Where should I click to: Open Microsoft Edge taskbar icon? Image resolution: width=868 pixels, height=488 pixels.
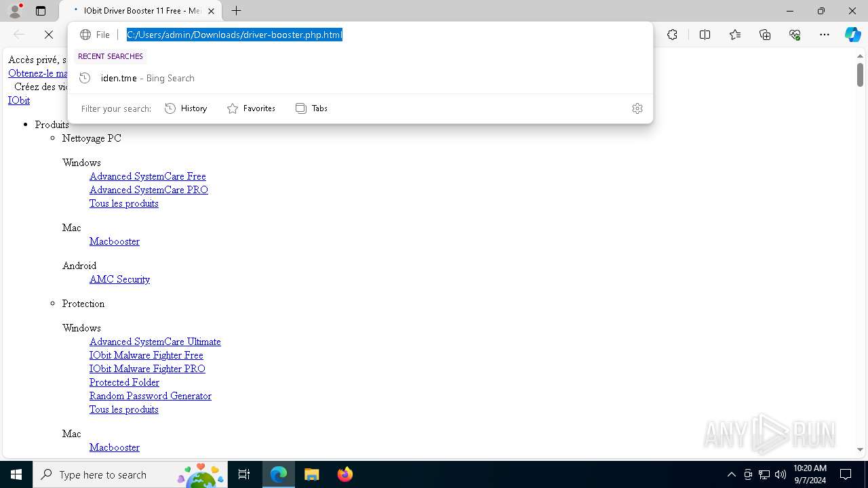click(279, 474)
